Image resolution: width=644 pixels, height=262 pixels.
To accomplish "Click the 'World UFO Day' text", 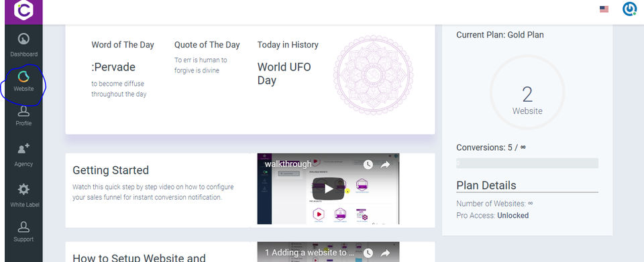I will pyautogui.click(x=284, y=74).
